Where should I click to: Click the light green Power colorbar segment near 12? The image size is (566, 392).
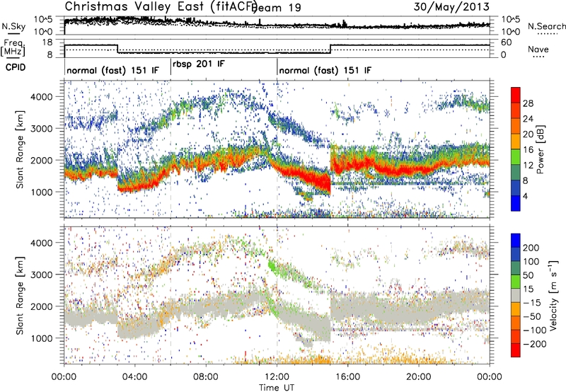click(516, 157)
